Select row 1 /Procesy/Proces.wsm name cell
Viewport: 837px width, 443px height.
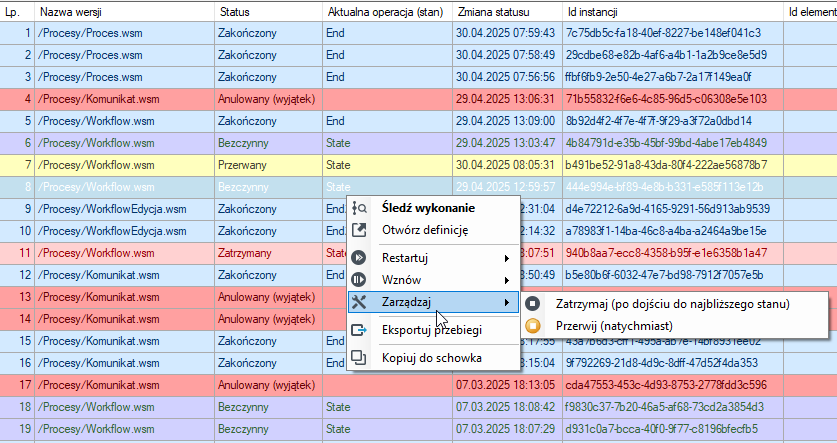(124, 33)
